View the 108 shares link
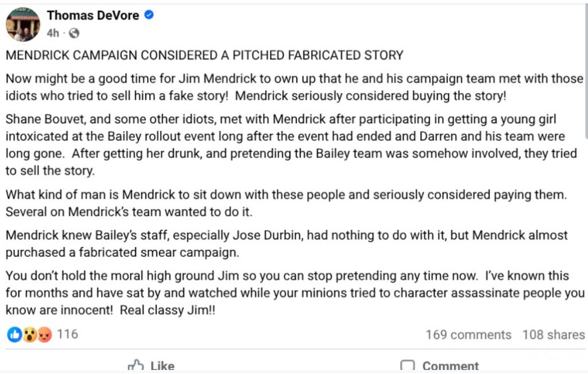The width and height of the screenshot is (588, 374). [553, 335]
